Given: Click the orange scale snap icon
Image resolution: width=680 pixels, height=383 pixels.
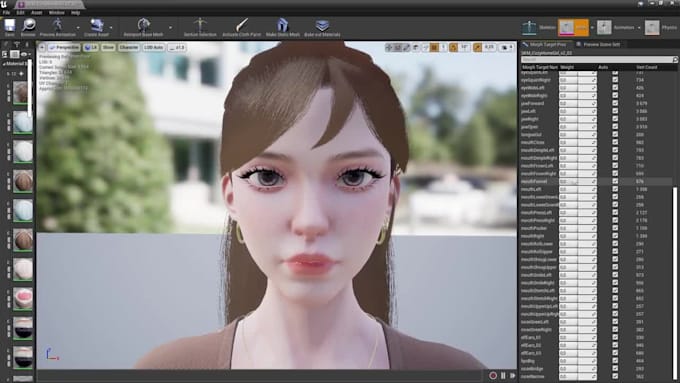Looking at the screenshot, I should coord(477,47).
